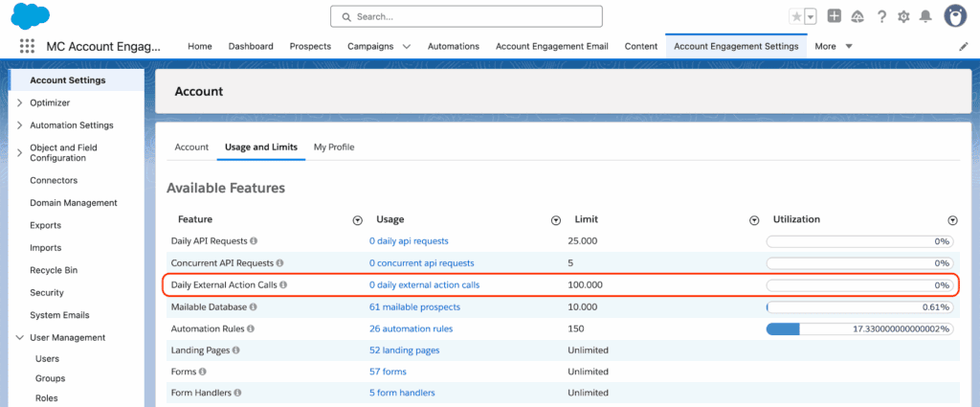Open Exports in the sidebar
The image size is (980, 407).
[x=46, y=225]
